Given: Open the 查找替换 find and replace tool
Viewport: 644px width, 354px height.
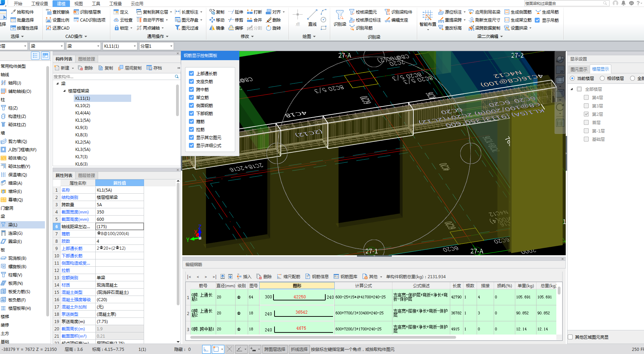Looking at the screenshot, I should pos(58,12).
